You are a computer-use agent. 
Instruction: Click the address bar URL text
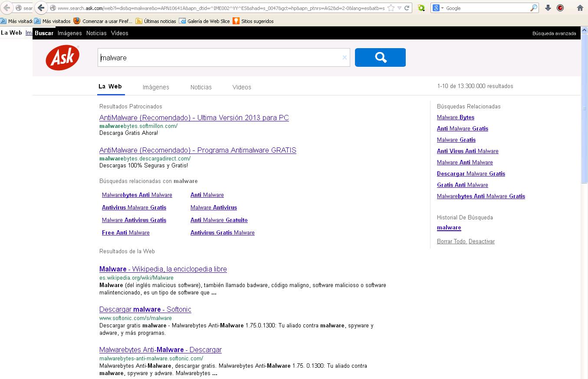[x=221, y=8]
